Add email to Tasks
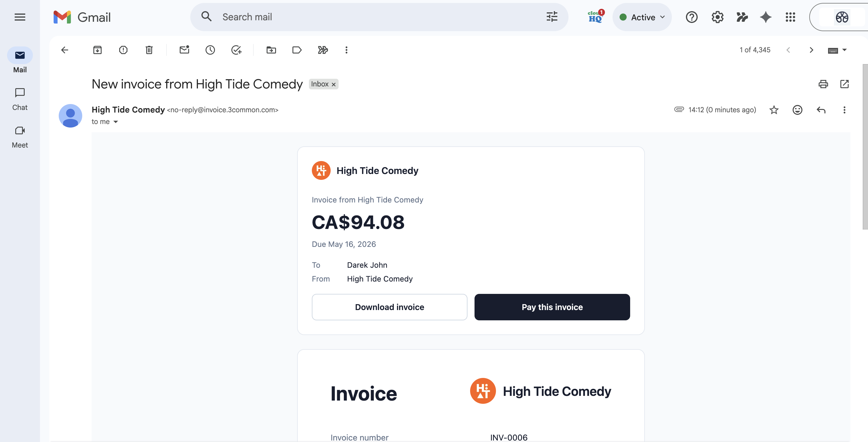Image resolution: width=868 pixels, height=442 pixels. [x=236, y=50]
